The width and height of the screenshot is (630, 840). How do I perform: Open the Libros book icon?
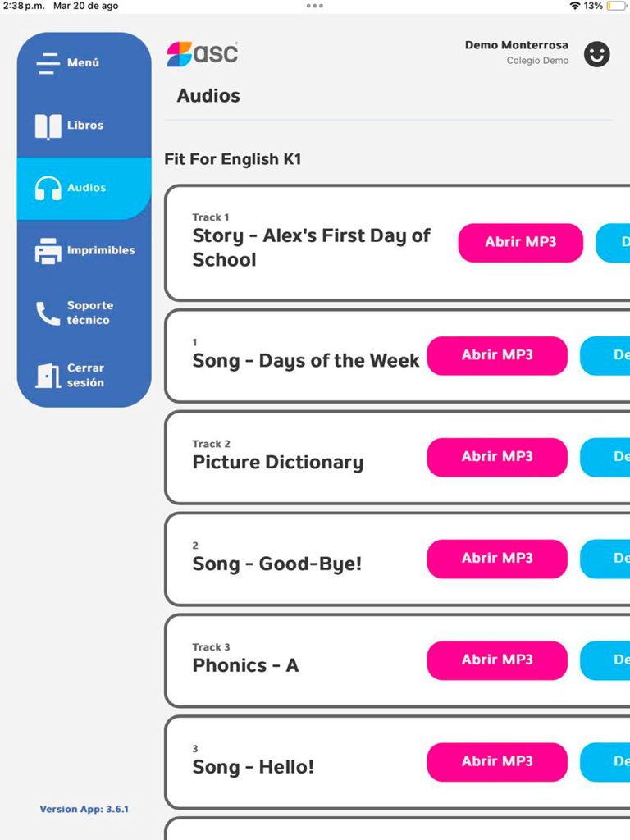[x=48, y=126]
